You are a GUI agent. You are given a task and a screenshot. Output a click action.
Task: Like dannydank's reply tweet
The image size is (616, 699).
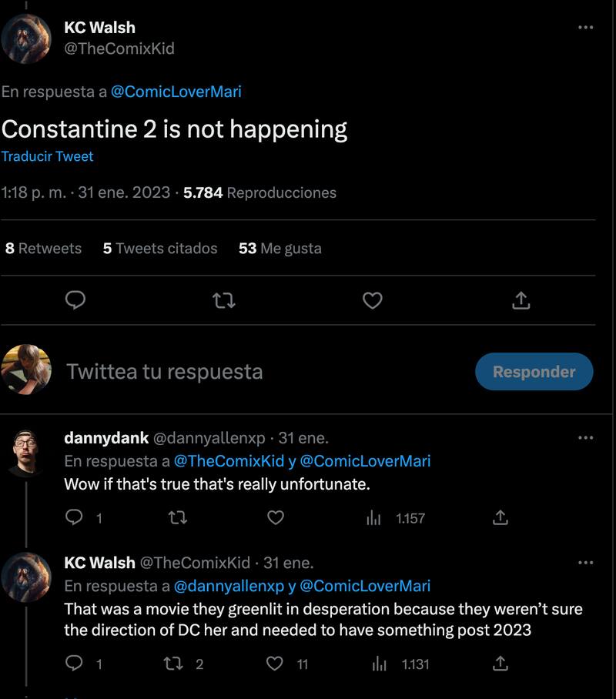click(x=276, y=518)
